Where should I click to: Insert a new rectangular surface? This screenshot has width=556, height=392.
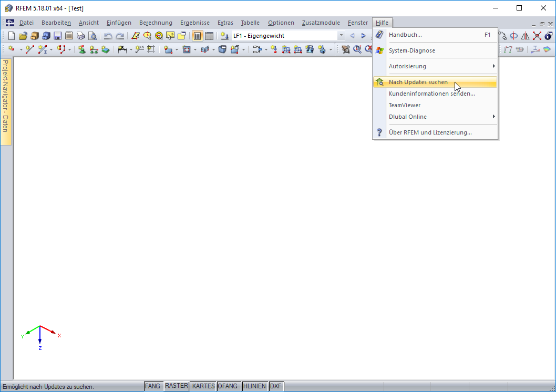169,49
